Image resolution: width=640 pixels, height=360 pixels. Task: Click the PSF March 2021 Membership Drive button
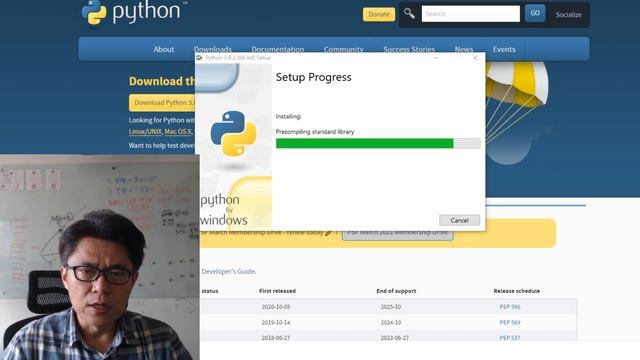[398, 233]
